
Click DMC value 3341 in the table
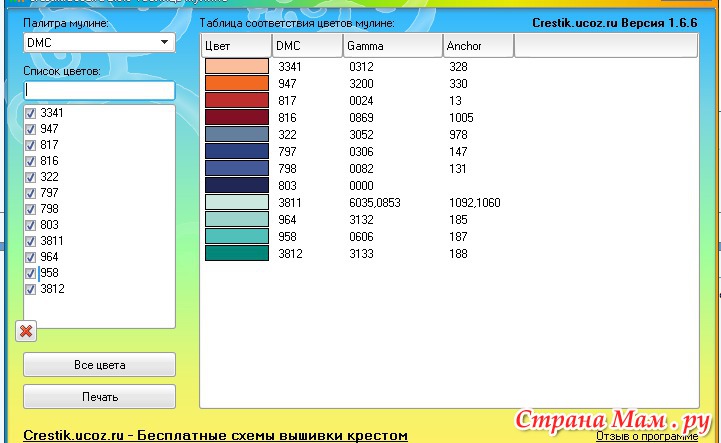[x=290, y=67]
